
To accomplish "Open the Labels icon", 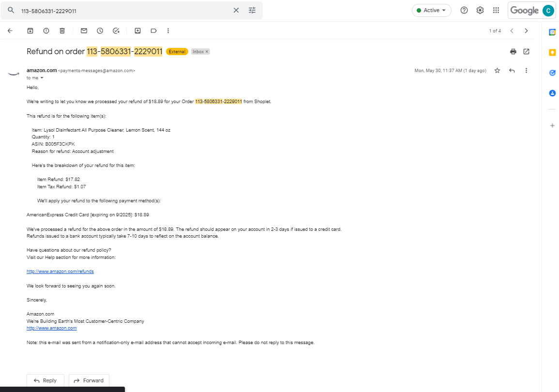I will pos(153,30).
